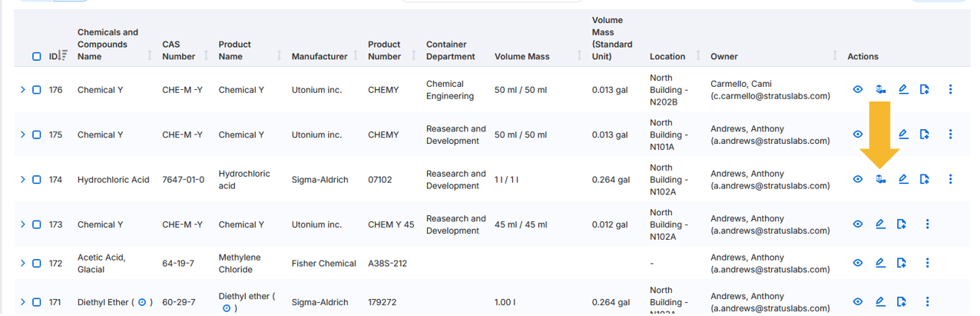Duplicate the Acetic Acid, Glacial entry
Viewport: 980px width, 316px height.
click(902, 263)
